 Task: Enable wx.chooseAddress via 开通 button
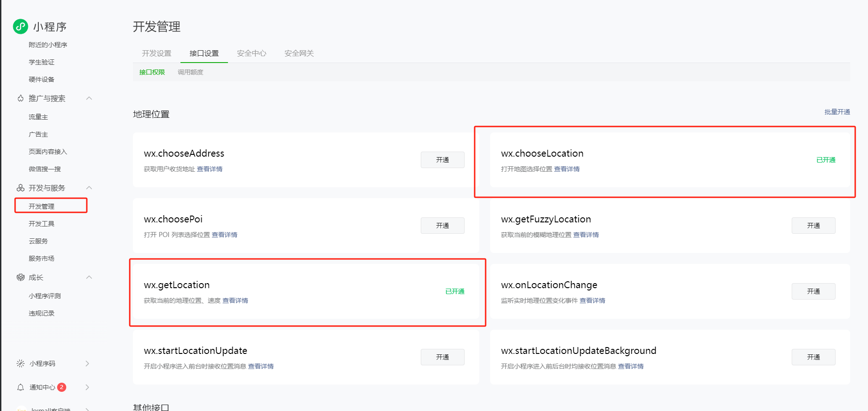point(442,159)
